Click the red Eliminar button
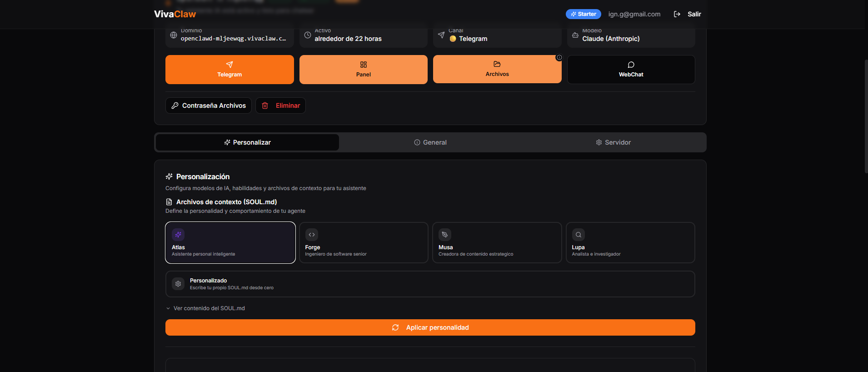 [x=280, y=106]
